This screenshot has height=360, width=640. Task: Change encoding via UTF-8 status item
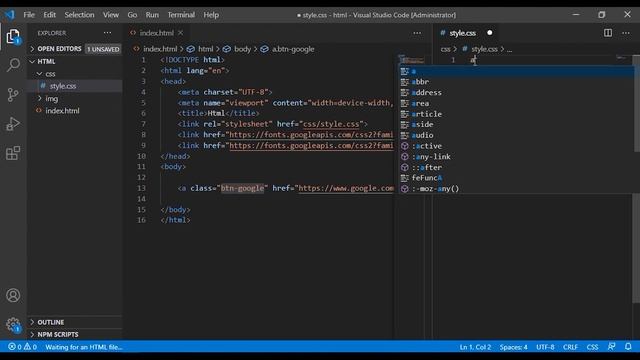coord(545,347)
